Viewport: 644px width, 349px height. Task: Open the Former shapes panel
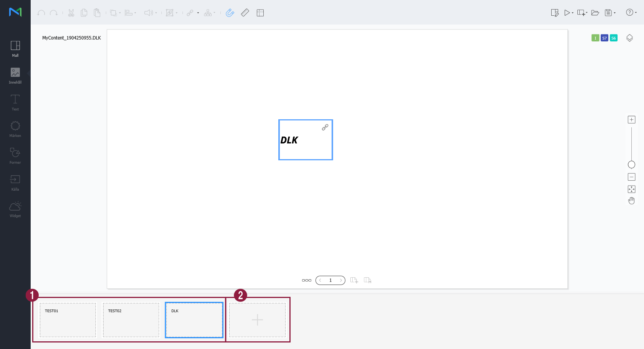[15, 156]
